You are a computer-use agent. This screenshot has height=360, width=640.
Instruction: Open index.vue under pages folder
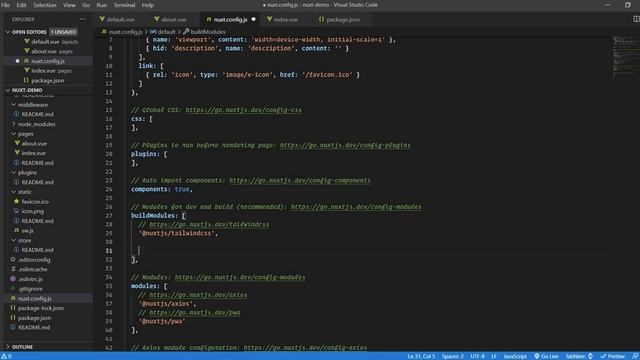coord(33,153)
